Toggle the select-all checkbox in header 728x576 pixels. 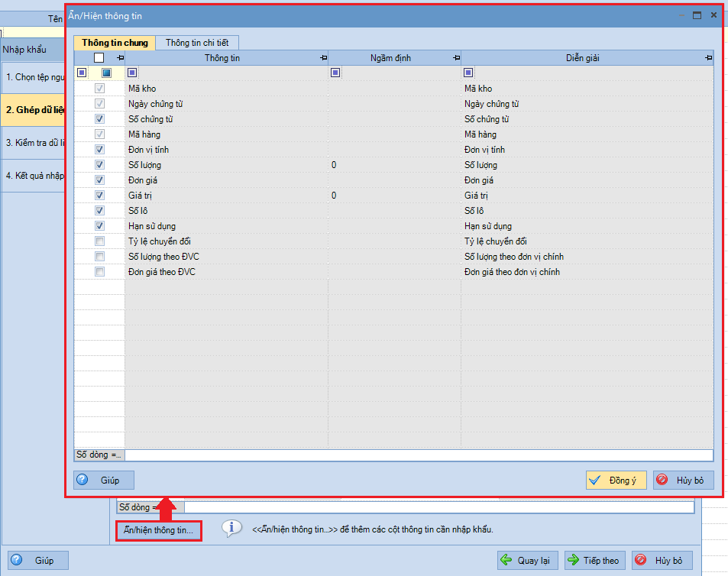coord(99,57)
